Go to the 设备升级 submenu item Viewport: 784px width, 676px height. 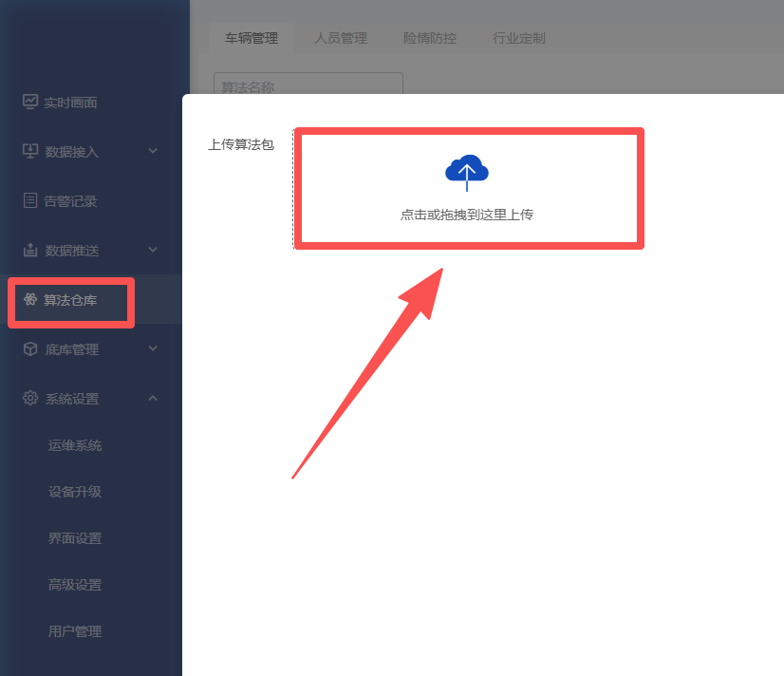(75, 492)
